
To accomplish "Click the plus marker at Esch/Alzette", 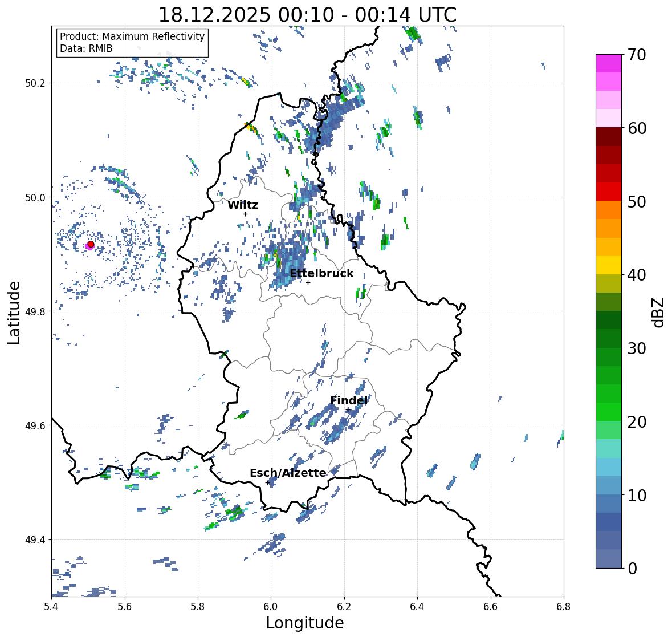I will point(268,482).
